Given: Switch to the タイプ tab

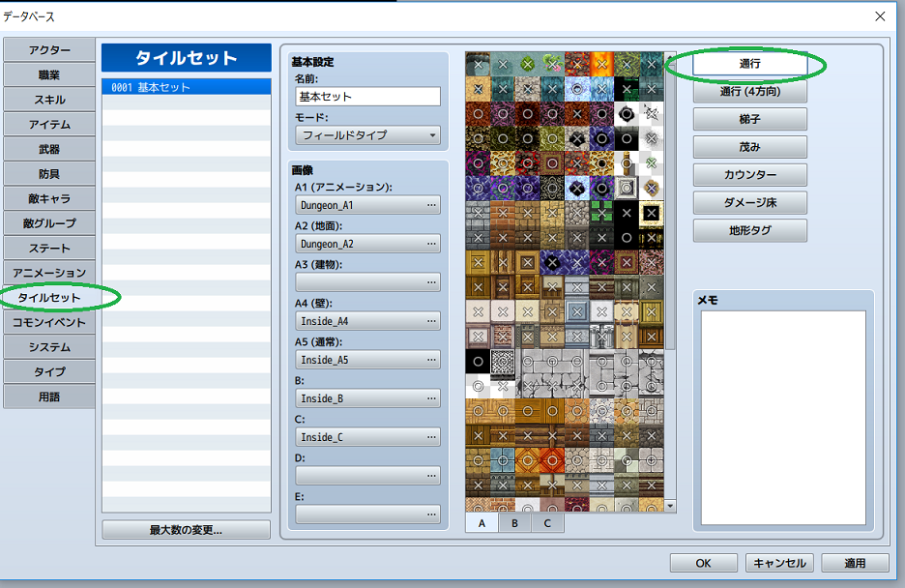Looking at the screenshot, I should (49, 372).
